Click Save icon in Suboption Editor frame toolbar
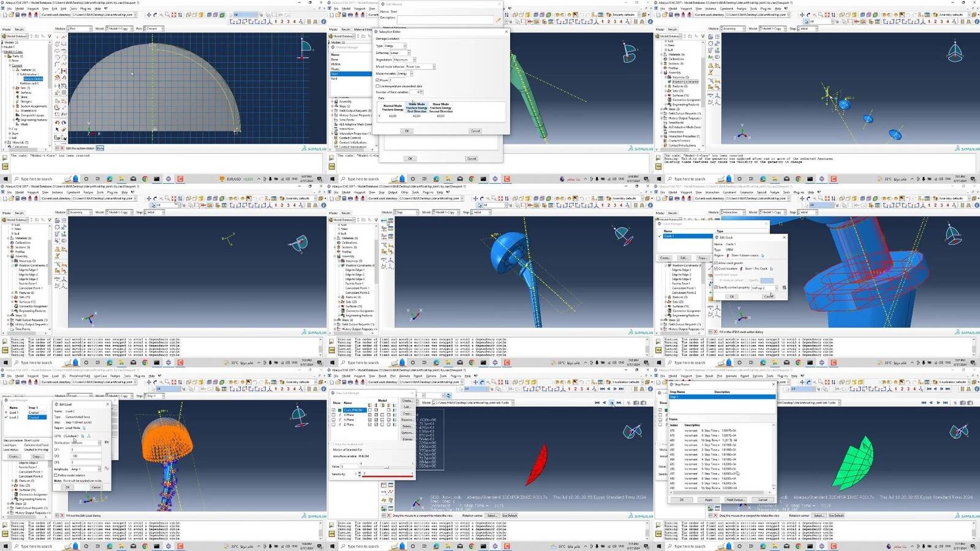Viewport: 980px width, 551px height. pos(344,15)
